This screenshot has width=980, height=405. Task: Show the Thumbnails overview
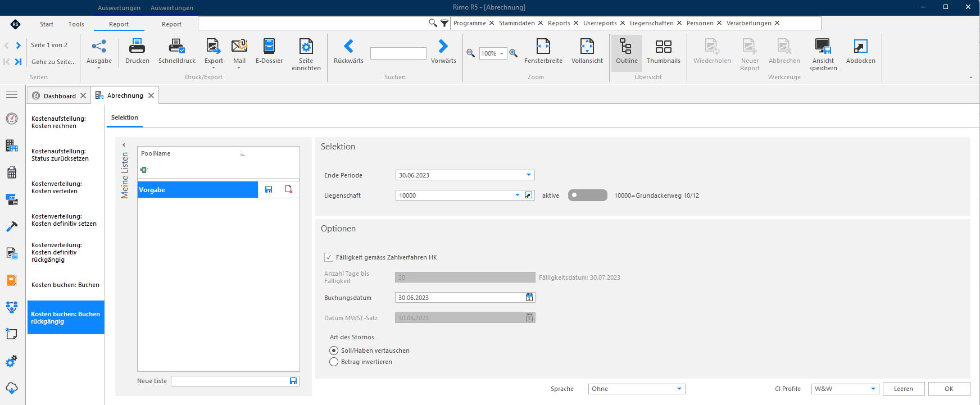(664, 46)
